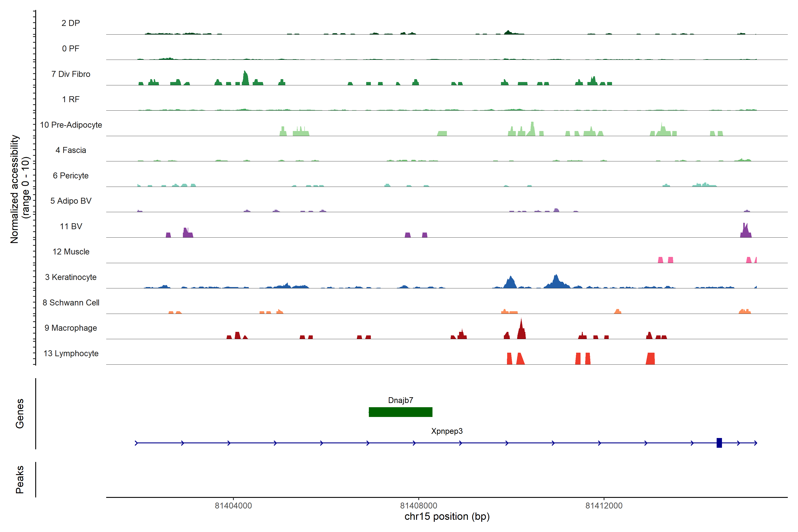The image size is (798, 532).
Task: Select the 10 Pre-Adipocyte track label
Action: [x=71, y=125]
